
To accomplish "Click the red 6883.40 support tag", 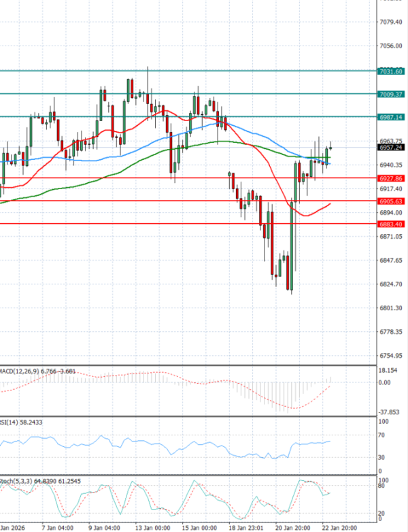I will (x=390, y=224).
